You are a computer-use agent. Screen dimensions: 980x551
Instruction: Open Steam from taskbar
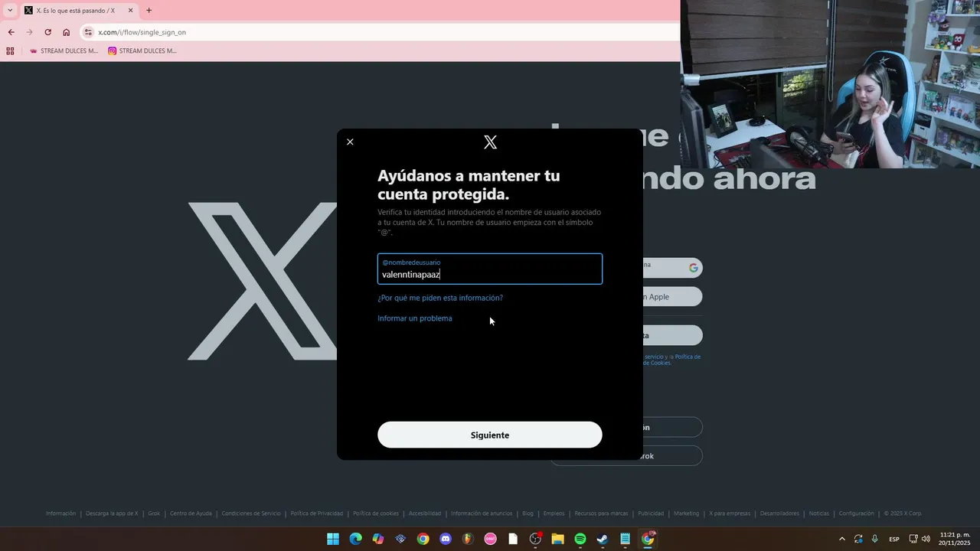[x=603, y=539]
